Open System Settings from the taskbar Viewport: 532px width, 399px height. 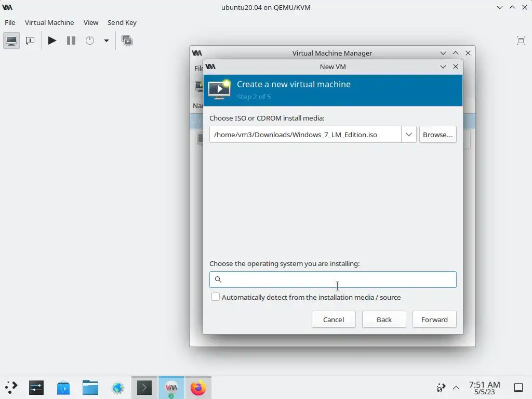[36, 388]
